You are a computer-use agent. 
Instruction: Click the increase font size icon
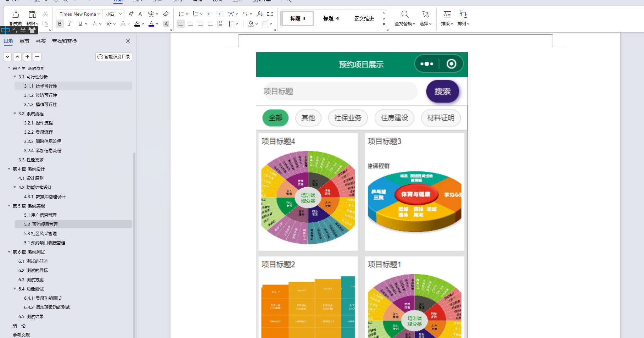pyautogui.click(x=131, y=13)
